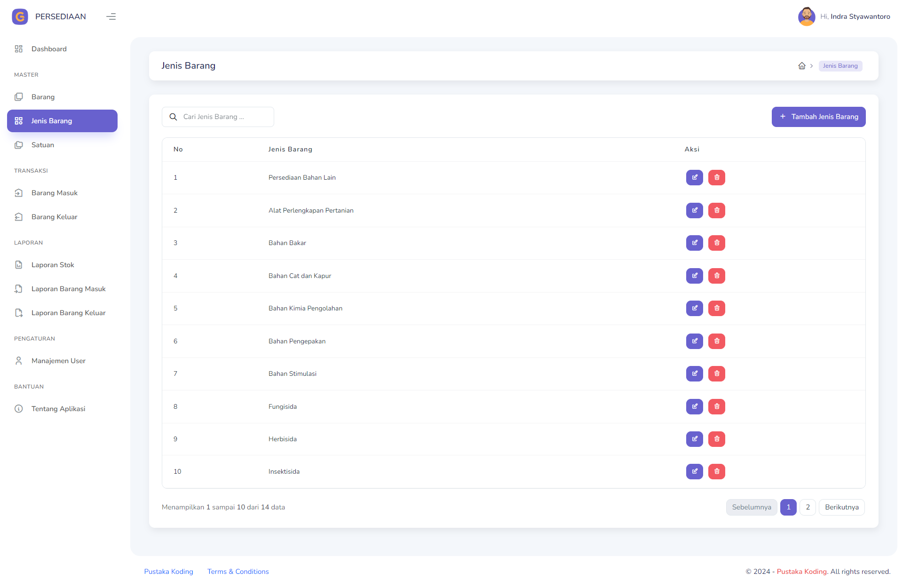Click Tambah Jenis Barang button
Screen dimensions: 903x588
click(819, 117)
